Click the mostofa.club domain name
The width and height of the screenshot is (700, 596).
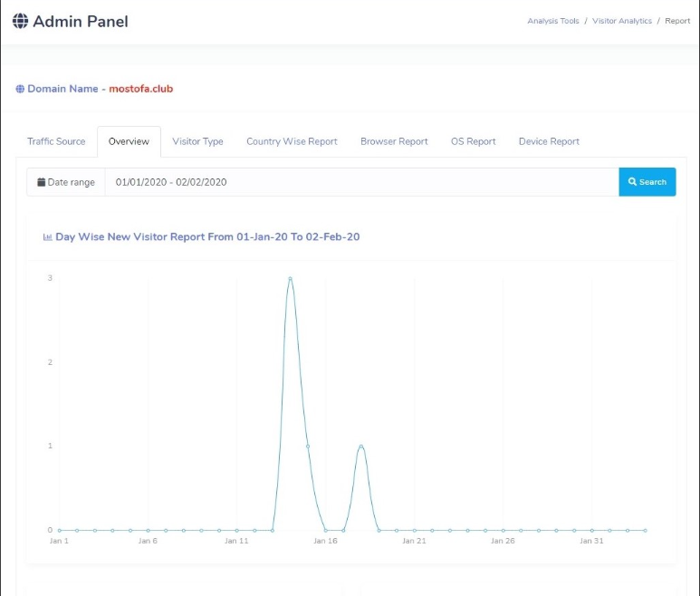[140, 89]
